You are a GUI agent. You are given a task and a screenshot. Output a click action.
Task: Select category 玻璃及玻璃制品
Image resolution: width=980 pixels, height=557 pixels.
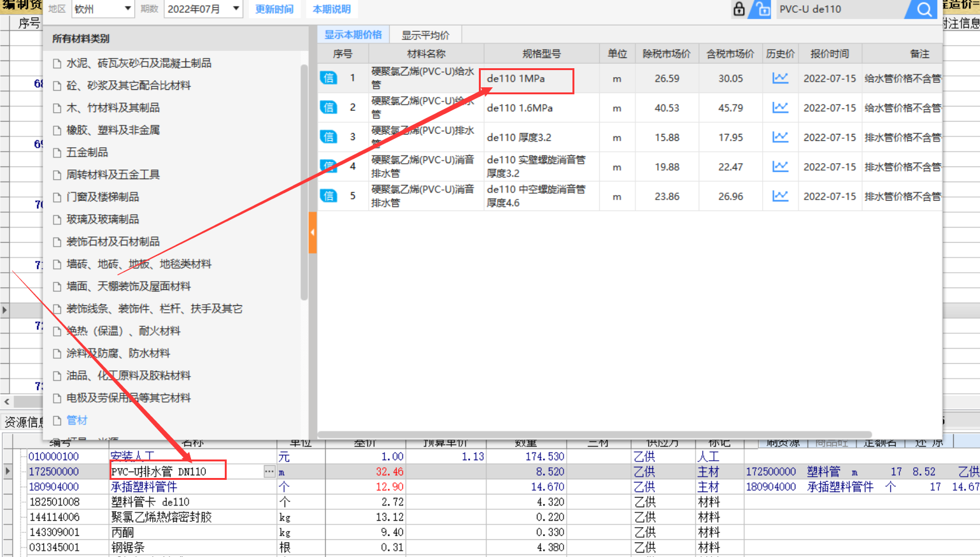(103, 219)
